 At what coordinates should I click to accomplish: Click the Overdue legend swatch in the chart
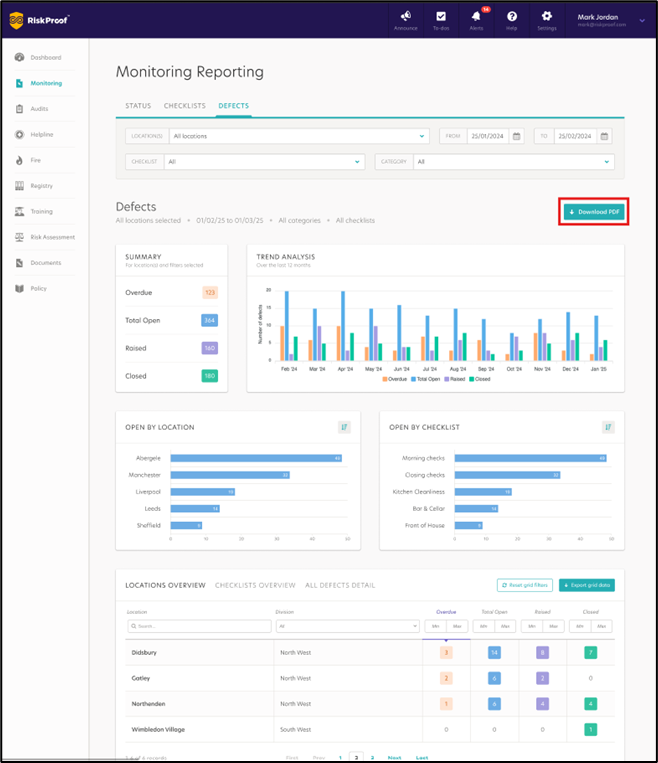tap(386, 379)
